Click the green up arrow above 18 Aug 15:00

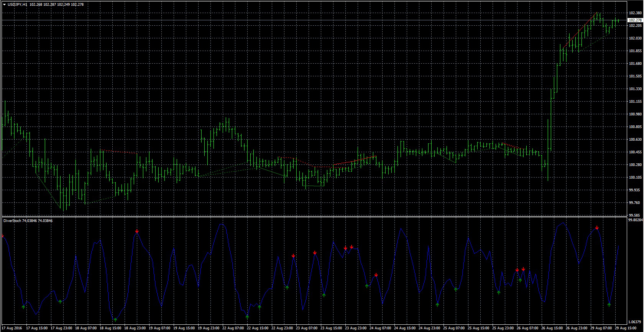[x=115, y=319]
